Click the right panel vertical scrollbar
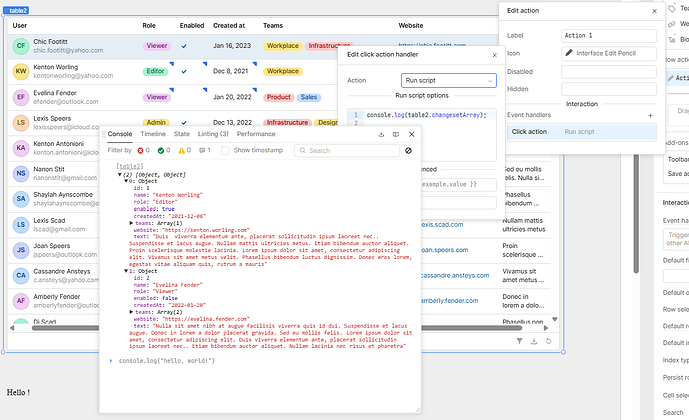This screenshot has height=420, width=689. click(636, 214)
